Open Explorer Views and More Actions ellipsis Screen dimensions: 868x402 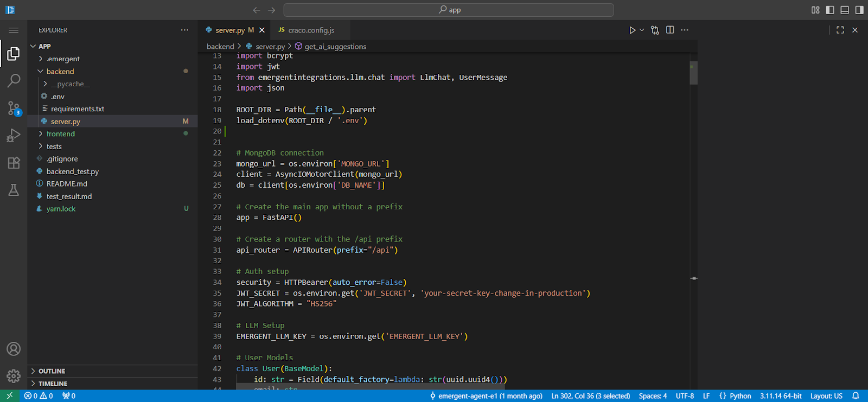[x=185, y=30]
